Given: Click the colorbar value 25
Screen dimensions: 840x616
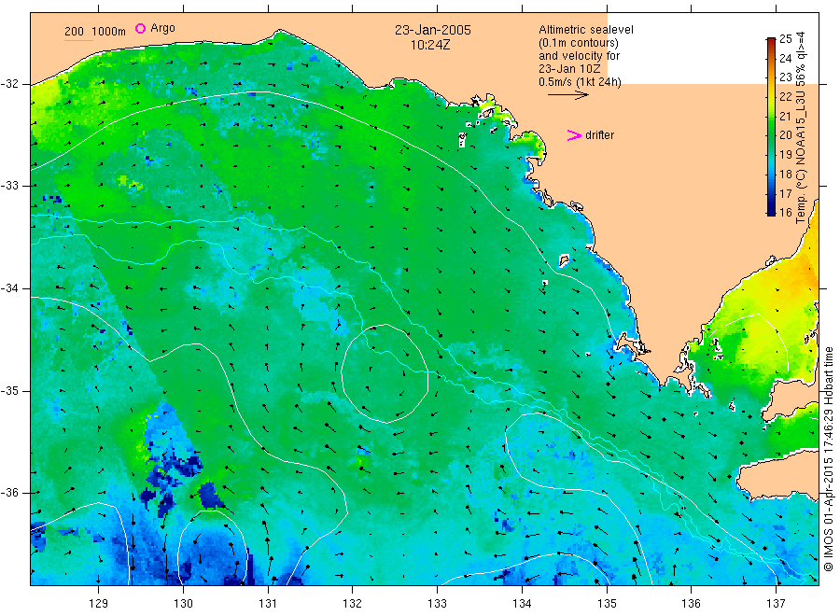Looking at the screenshot, I should tap(785, 38).
